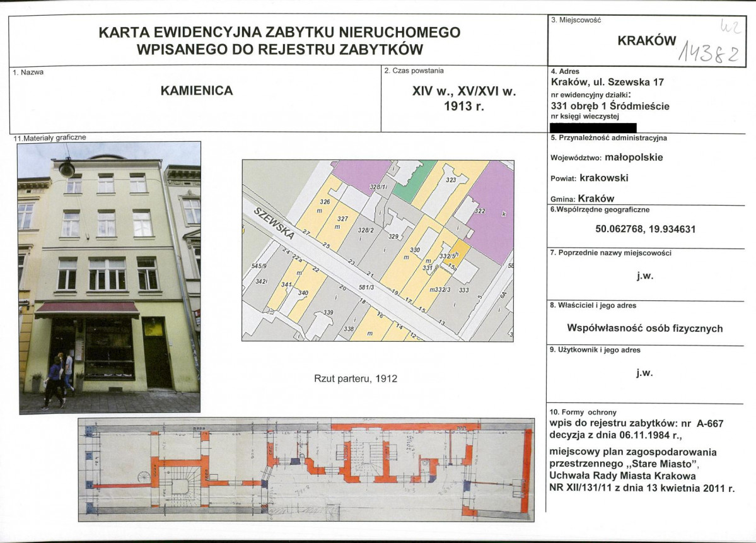The height and width of the screenshot is (543, 756).
Task: Click parcel number 339 on the map
Action: 328,312
